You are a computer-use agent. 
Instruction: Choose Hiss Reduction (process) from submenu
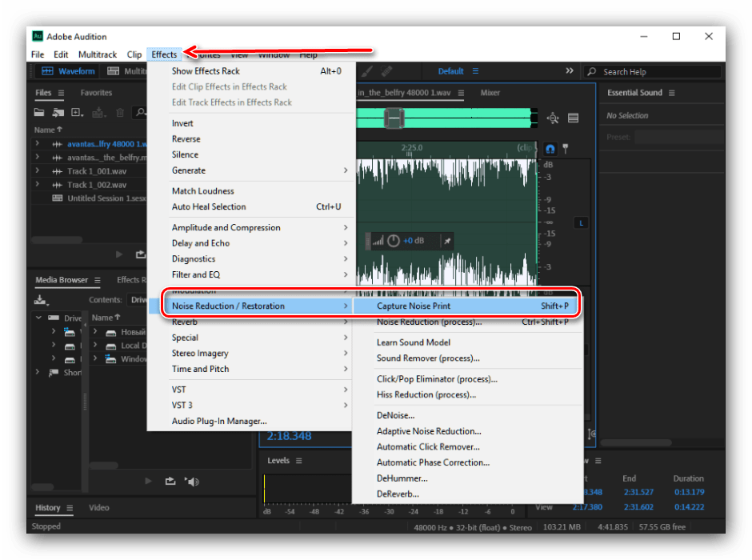(426, 394)
